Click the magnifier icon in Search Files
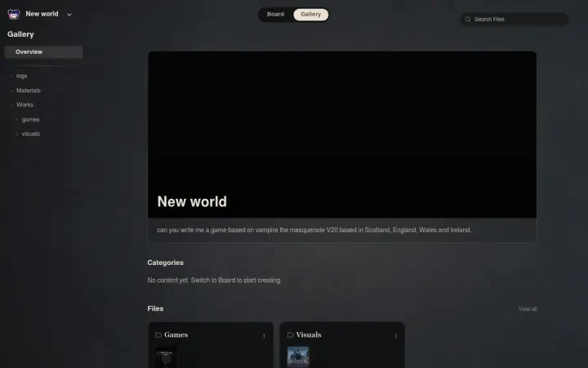 click(468, 20)
